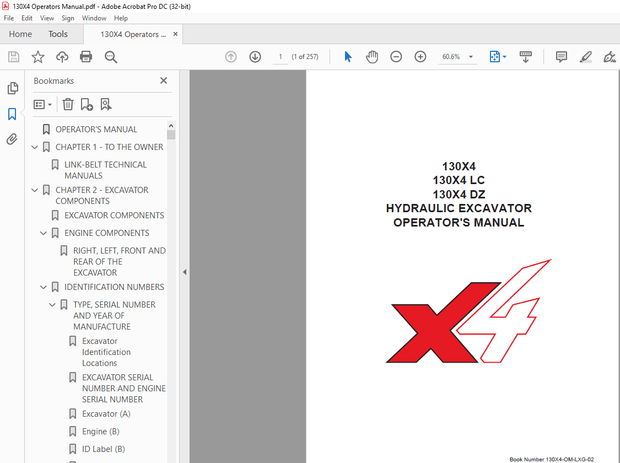Open Excavator Identification Locations bookmark
The image size is (620, 463).
[106, 352]
